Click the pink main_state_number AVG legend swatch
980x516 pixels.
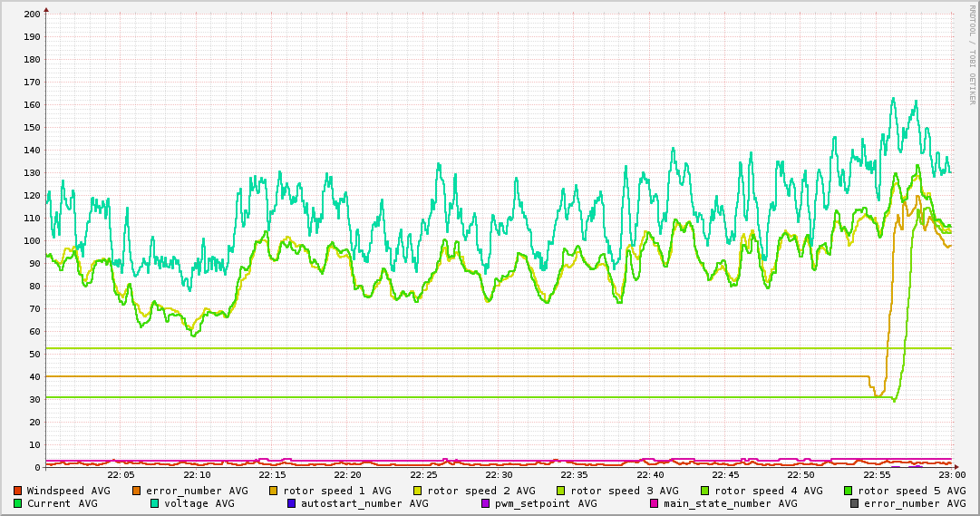pos(655,503)
